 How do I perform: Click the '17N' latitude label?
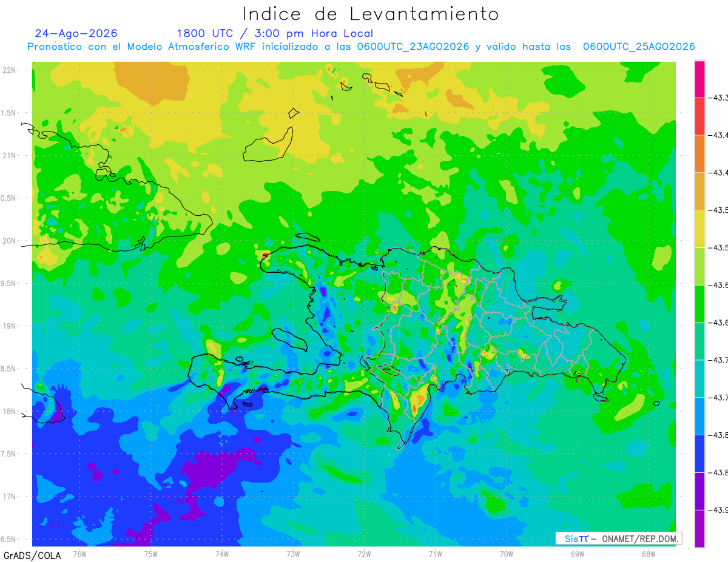tap(10, 497)
